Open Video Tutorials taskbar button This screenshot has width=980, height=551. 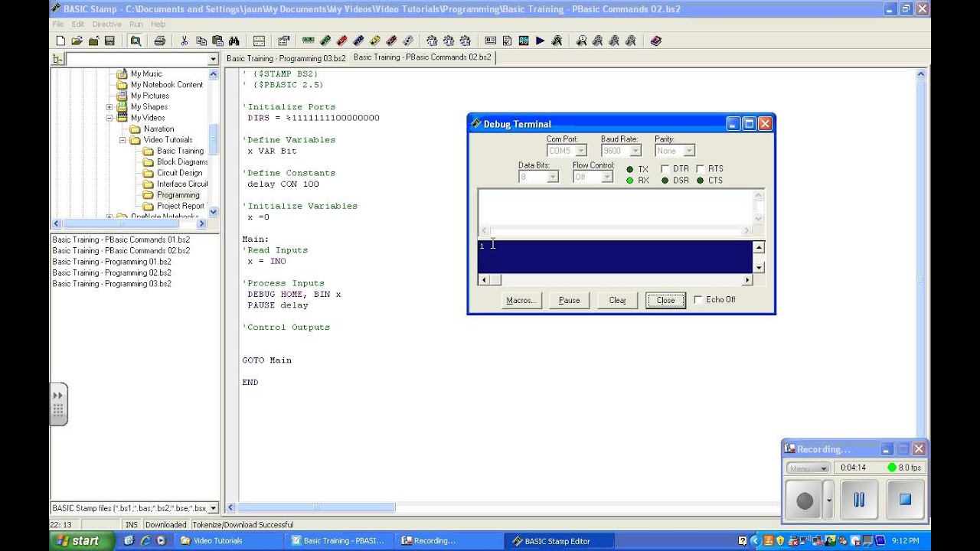click(x=230, y=540)
